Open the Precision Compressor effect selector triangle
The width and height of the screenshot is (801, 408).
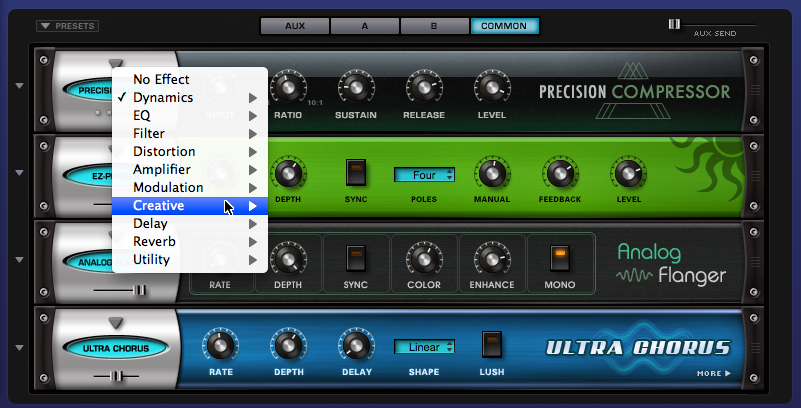(116, 64)
